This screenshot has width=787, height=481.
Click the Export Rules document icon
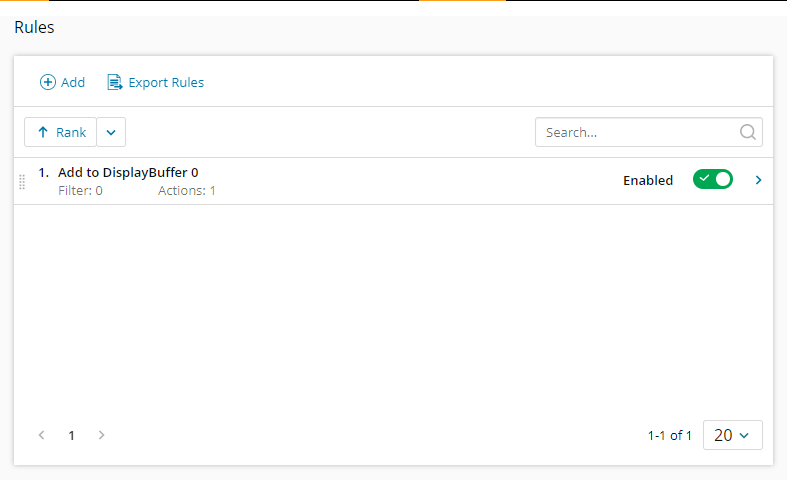[x=115, y=83]
